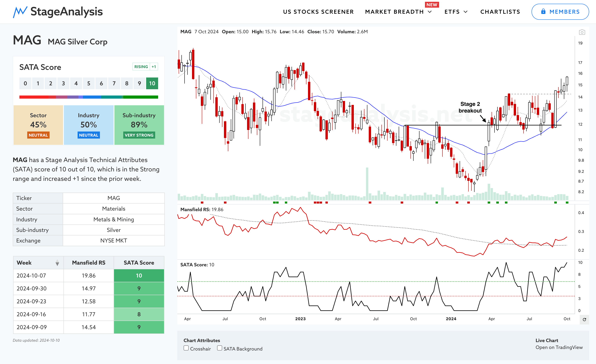Screen dimensions: 596x364
Task: Click the Members button
Action: (x=560, y=12)
